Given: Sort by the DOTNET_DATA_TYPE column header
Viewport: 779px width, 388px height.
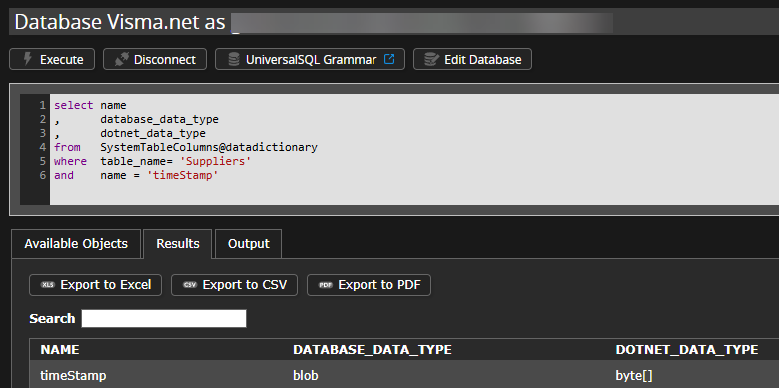Looking at the screenshot, I should (687, 350).
